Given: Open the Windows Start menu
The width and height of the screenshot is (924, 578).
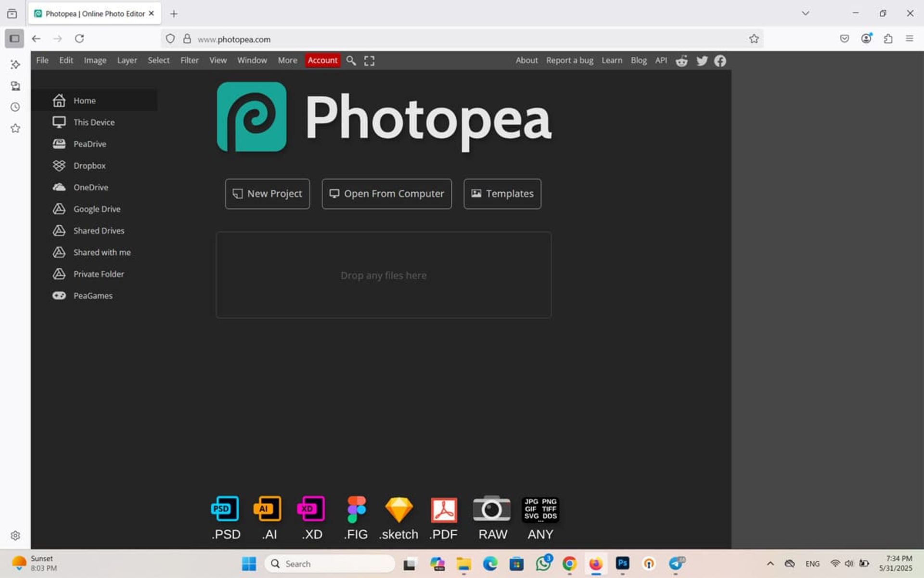Looking at the screenshot, I should pyautogui.click(x=249, y=564).
